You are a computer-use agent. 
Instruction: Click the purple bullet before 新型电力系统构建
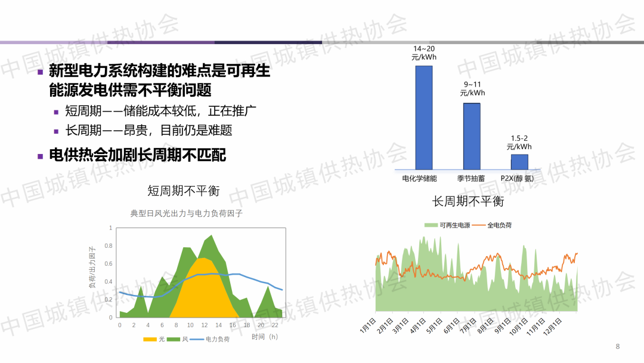pos(41,72)
